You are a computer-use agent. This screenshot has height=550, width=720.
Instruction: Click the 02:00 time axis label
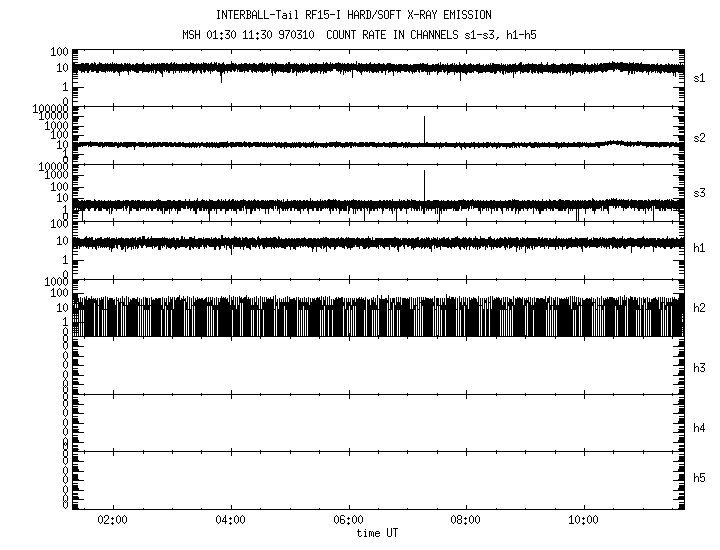(x=113, y=520)
